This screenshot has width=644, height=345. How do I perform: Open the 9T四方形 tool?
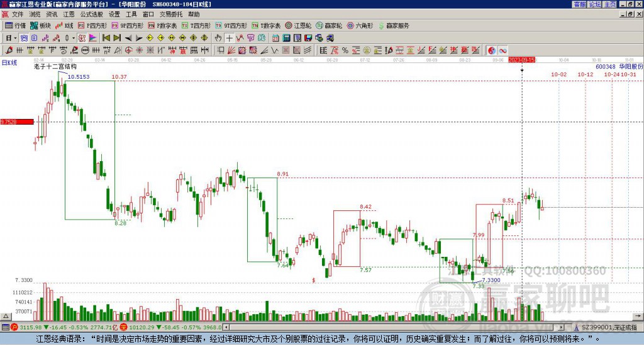coord(231,25)
